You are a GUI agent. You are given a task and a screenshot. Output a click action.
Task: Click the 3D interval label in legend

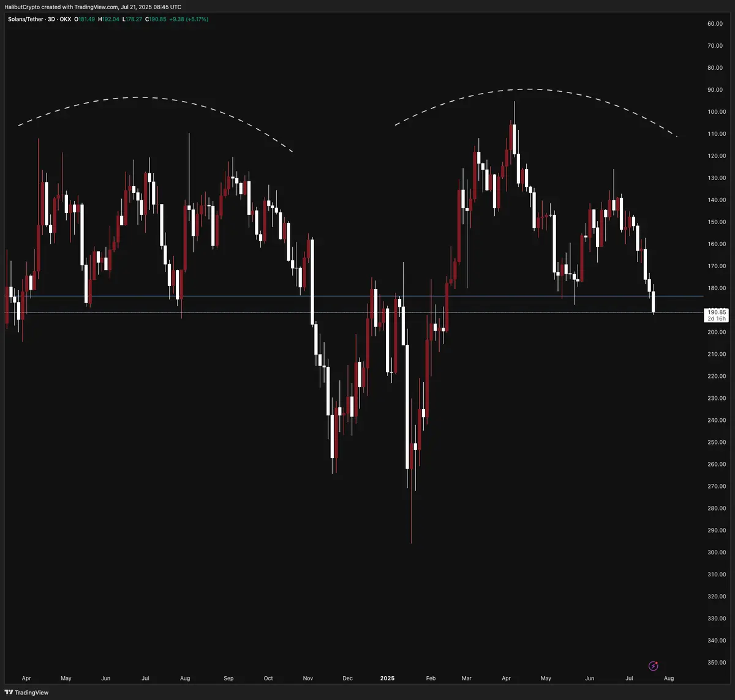coord(51,20)
